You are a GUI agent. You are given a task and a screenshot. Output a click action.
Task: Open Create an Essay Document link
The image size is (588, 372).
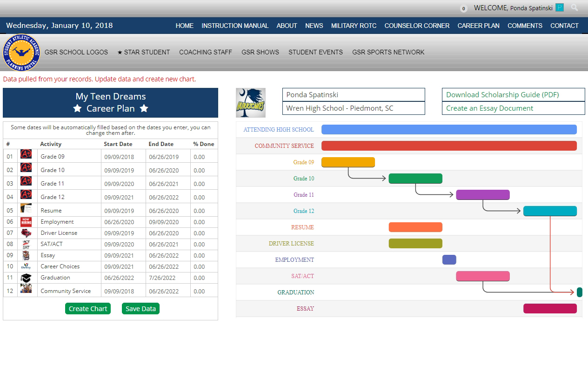coord(489,108)
